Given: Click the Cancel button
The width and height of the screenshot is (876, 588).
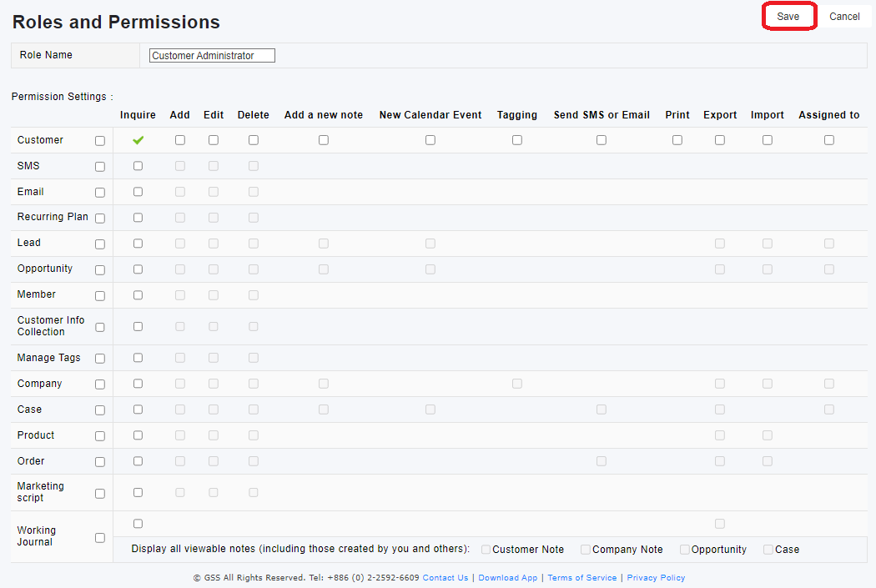Looking at the screenshot, I should click(844, 17).
